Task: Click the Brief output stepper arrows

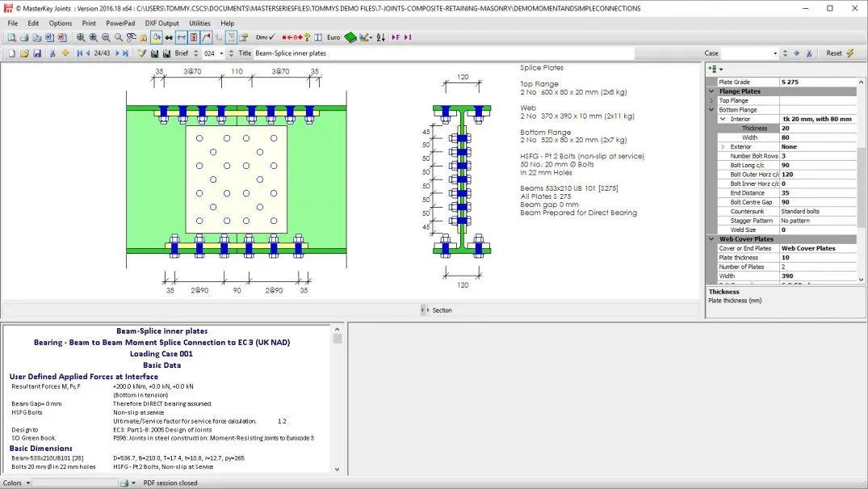Action: (x=195, y=53)
